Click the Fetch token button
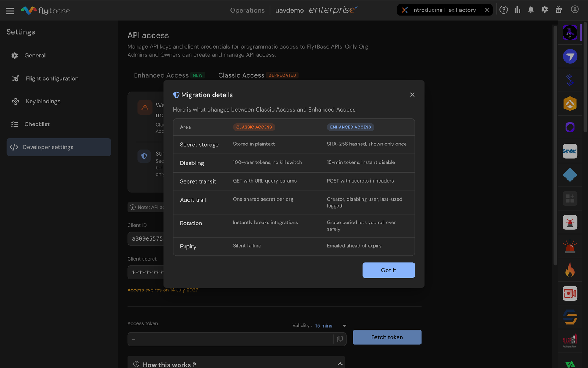Viewport: 588px width, 368px height. click(x=387, y=337)
